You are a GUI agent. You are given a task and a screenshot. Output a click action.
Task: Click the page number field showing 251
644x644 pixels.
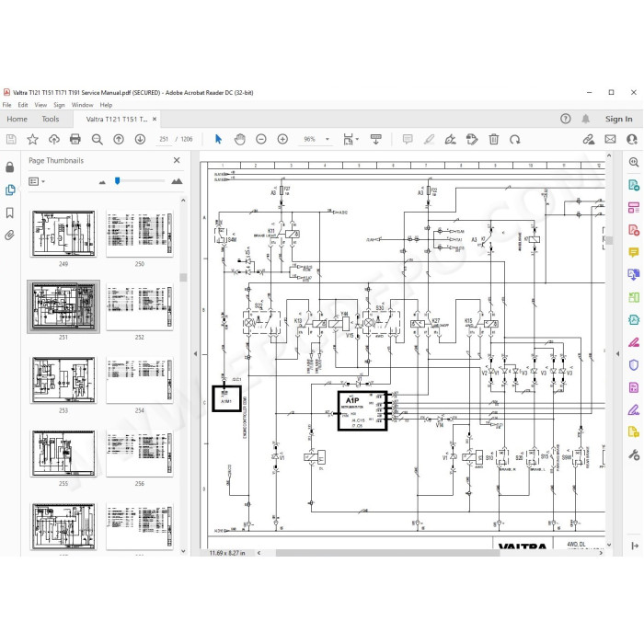[x=164, y=139]
